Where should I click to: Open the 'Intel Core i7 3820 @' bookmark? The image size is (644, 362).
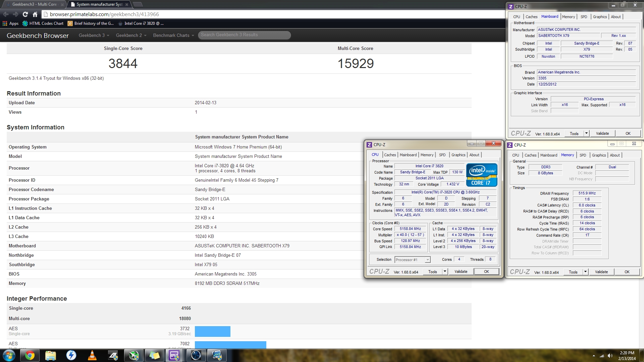tap(141, 23)
